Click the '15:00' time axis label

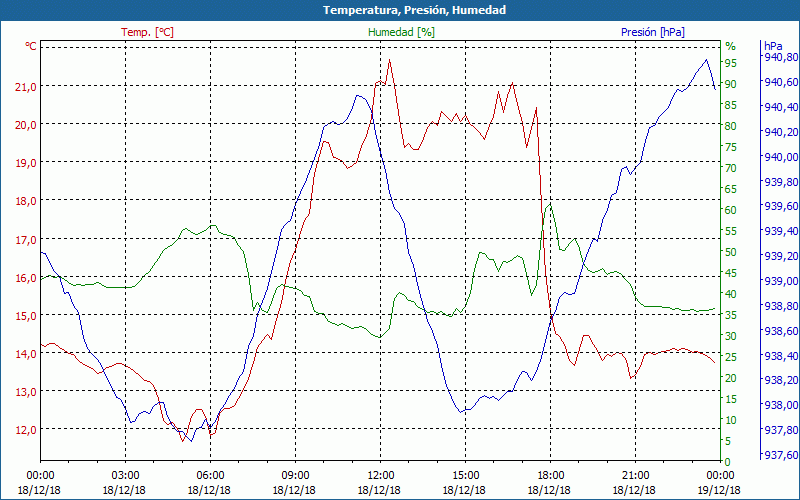pos(465,476)
